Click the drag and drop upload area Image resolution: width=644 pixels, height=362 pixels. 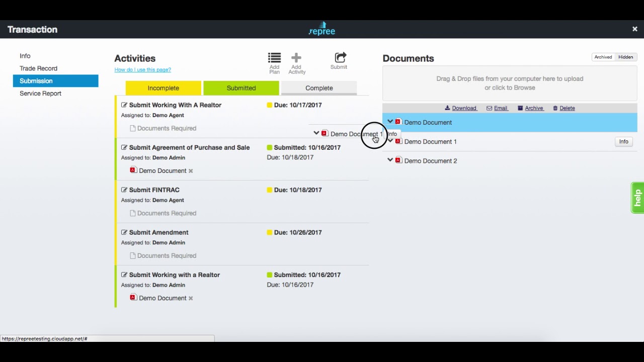pyautogui.click(x=510, y=83)
